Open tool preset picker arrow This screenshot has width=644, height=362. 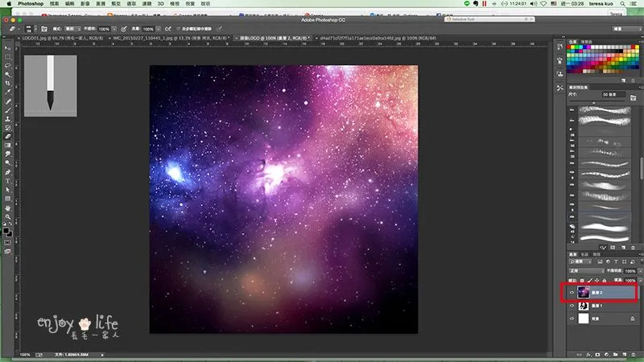pos(19,29)
